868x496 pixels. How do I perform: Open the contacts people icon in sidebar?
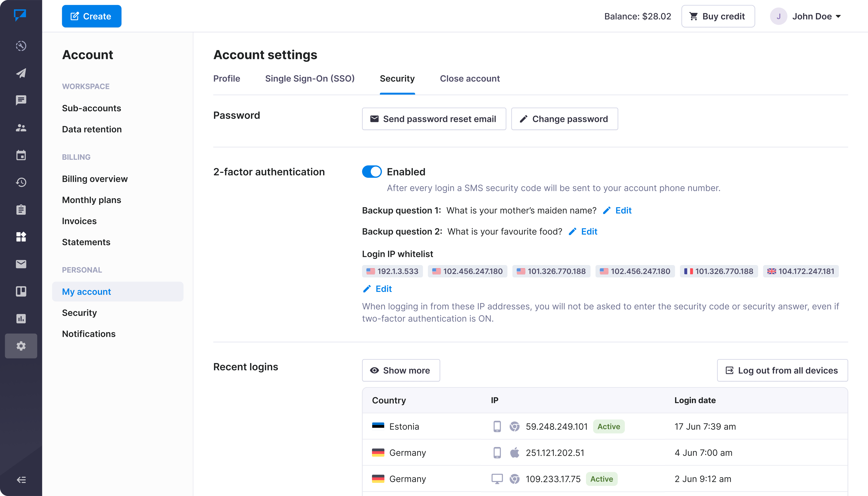pos(21,128)
